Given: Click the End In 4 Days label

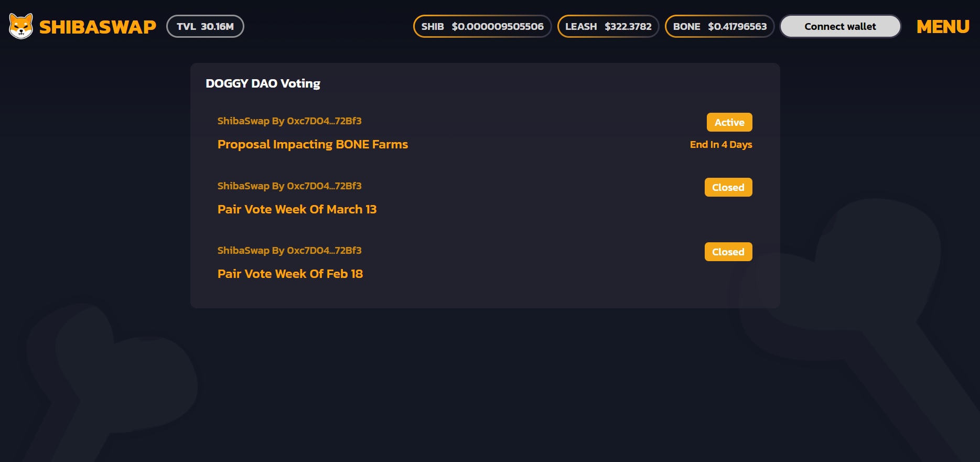Looking at the screenshot, I should pyautogui.click(x=720, y=145).
